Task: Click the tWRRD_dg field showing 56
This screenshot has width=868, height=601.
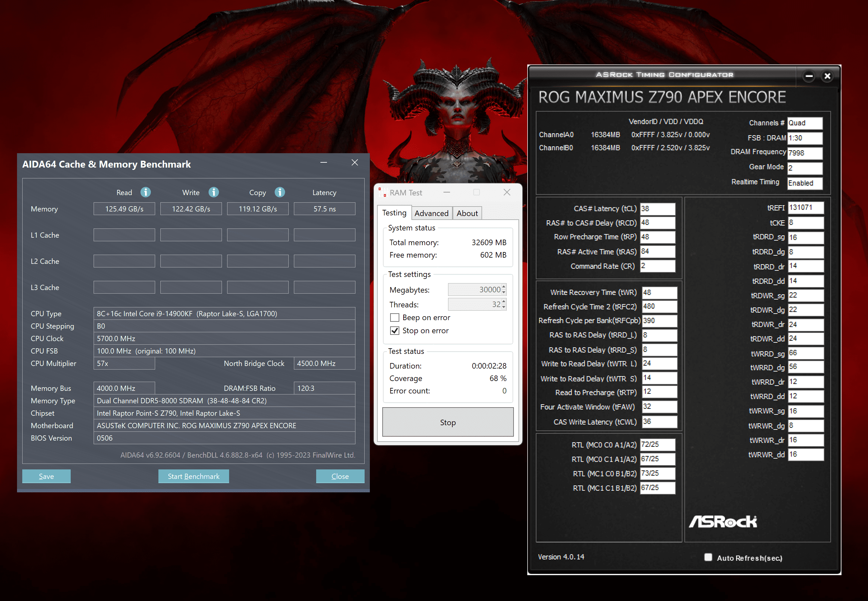Action: 806,367
